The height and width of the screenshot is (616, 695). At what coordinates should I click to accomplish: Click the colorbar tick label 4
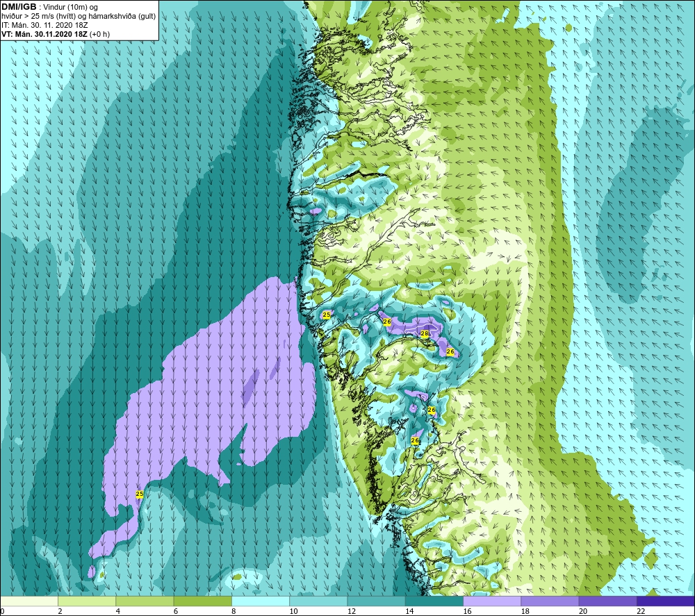point(118,611)
